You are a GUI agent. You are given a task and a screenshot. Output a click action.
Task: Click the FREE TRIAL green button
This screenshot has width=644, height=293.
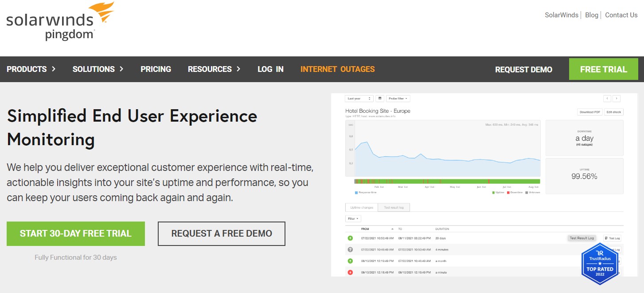603,69
